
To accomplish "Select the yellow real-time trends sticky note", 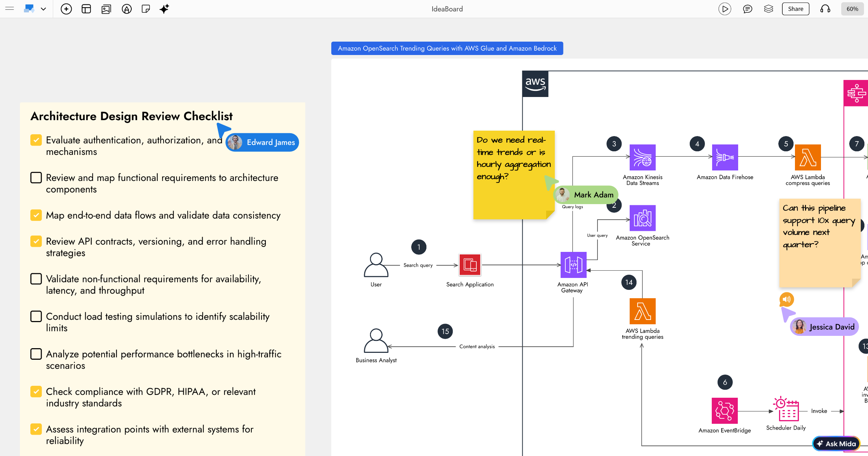I will [x=514, y=175].
